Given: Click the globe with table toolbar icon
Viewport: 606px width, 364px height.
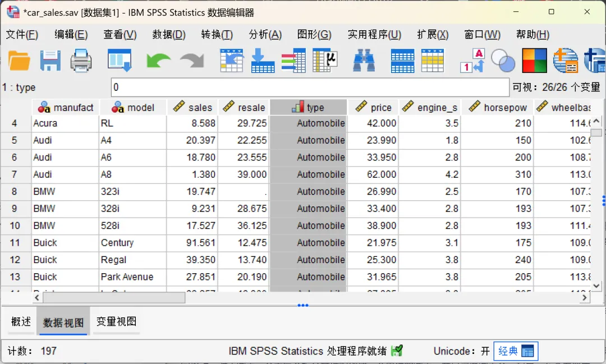Looking at the screenshot, I should tap(566, 61).
